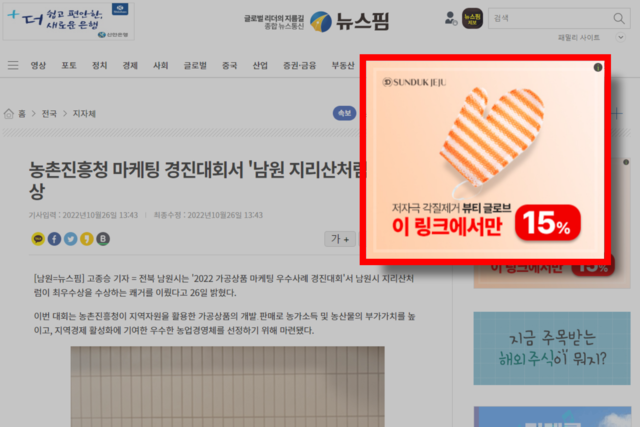This screenshot has width=640, height=427.
Task: Click the ad info icon on Sunduk popup
Action: (598, 67)
